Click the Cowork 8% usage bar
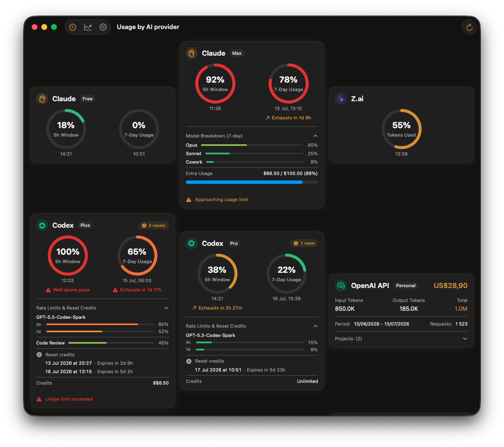Image resolution: width=504 pixels, height=447 pixels. click(254, 162)
